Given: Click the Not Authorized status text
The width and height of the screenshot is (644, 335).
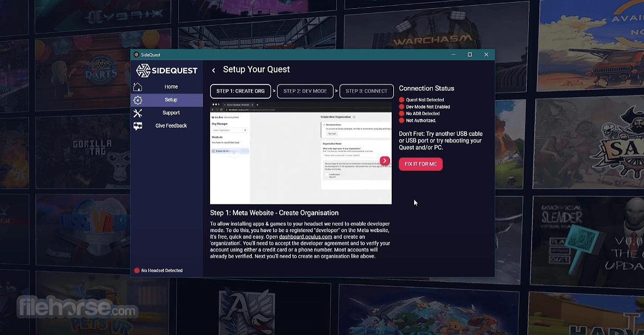Looking at the screenshot, I should tap(421, 121).
